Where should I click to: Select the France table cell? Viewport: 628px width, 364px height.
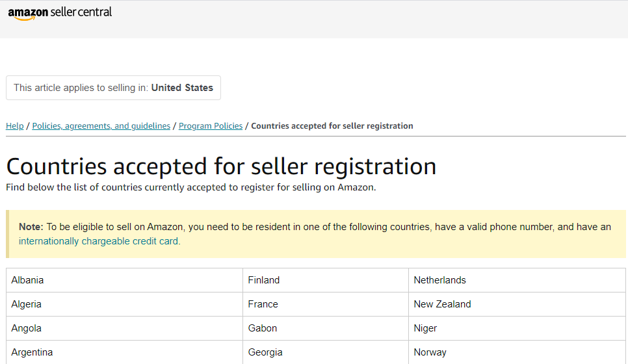pos(326,304)
